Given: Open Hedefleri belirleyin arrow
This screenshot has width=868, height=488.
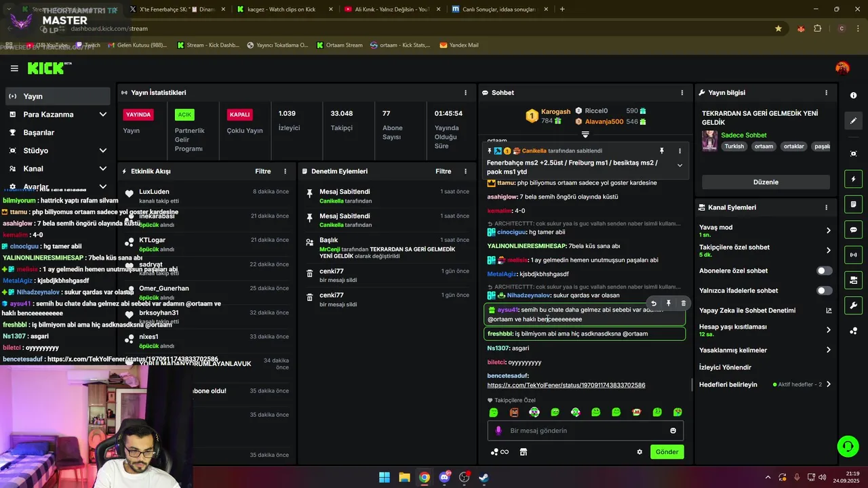Looking at the screenshot, I should [828, 384].
